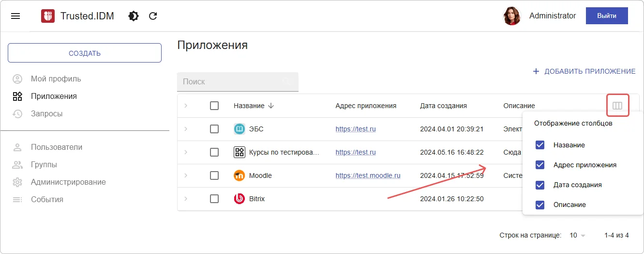Viewport: 644px width, 254px height.
Task: Open the hamburger navigation menu
Action: point(15,16)
